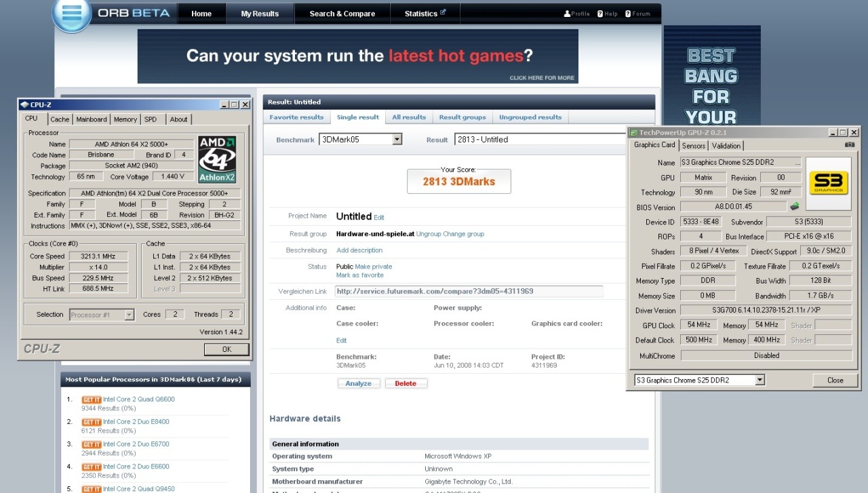Click the 2813 3DMarks score box
This screenshot has width=868, height=493.
(459, 181)
